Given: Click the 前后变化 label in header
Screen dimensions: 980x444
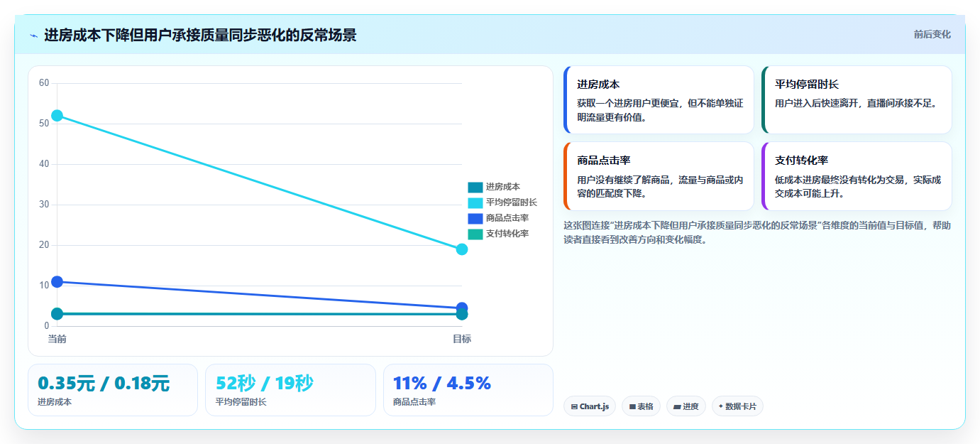Looking at the screenshot, I should [932, 34].
